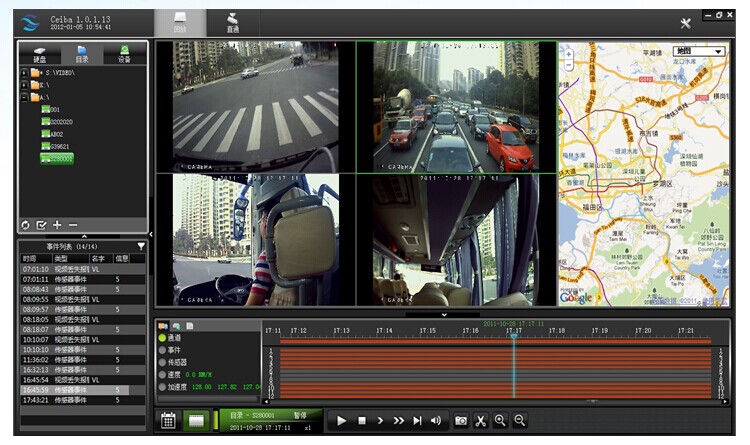750x445 pixels.
Task: Zoom in on the timeline
Action: tap(500, 421)
